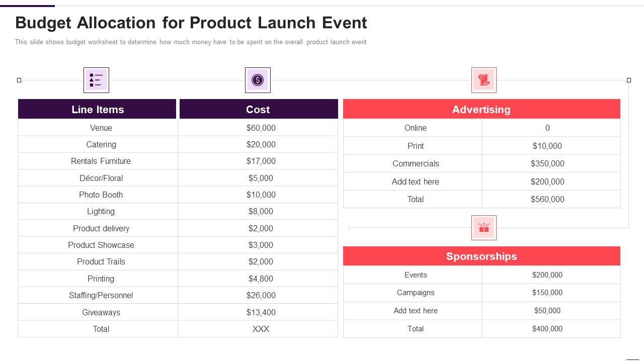Click the right selection handle on the connector line
The image size is (644, 362).
[x=628, y=80]
